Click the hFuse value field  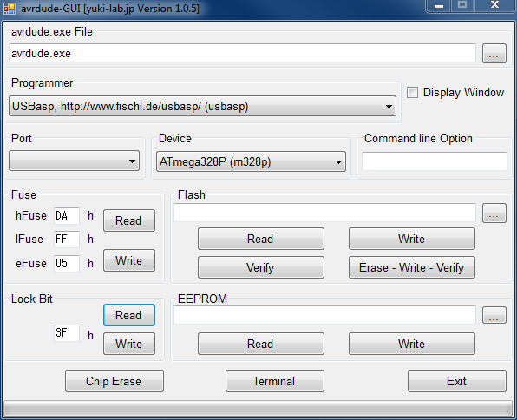pyautogui.click(x=67, y=216)
